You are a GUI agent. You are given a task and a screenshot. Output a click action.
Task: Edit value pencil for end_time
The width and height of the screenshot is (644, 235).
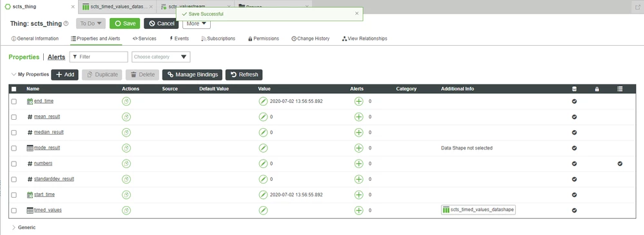pos(263,101)
